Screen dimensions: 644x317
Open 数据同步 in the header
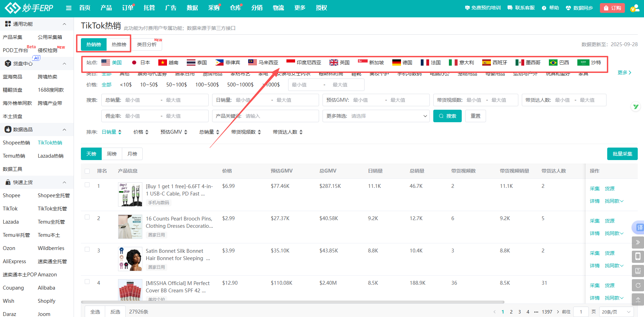point(579,8)
